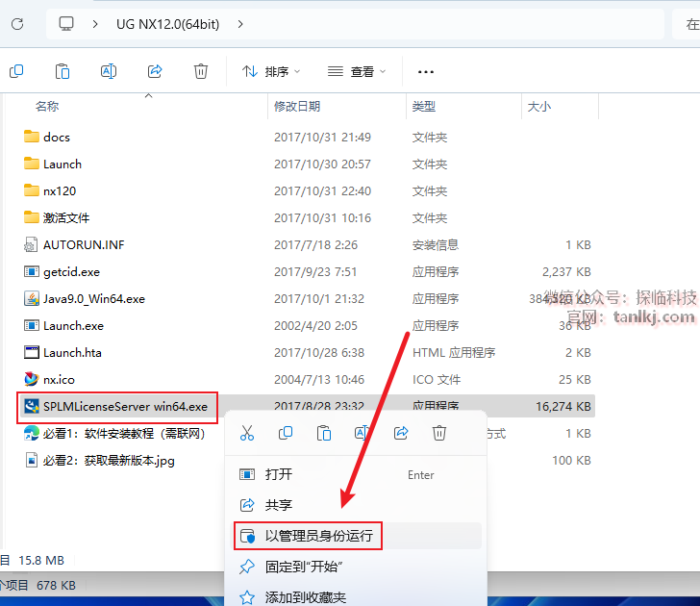Image resolution: width=700 pixels, height=606 pixels.
Task: Click the 激活文件 folder name
Action: click(x=66, y=218)
